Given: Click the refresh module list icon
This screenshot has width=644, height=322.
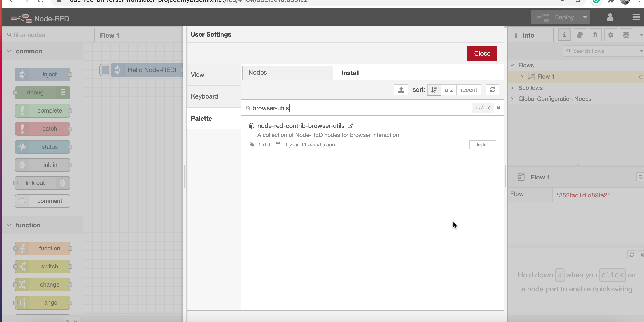Looking at the screenshot, I should pos(492,90).
